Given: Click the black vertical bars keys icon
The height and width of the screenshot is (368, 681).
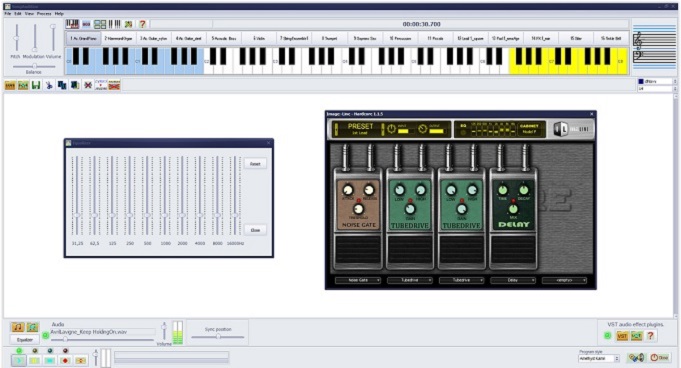Looking at the screenshot, I should (115, 24).
